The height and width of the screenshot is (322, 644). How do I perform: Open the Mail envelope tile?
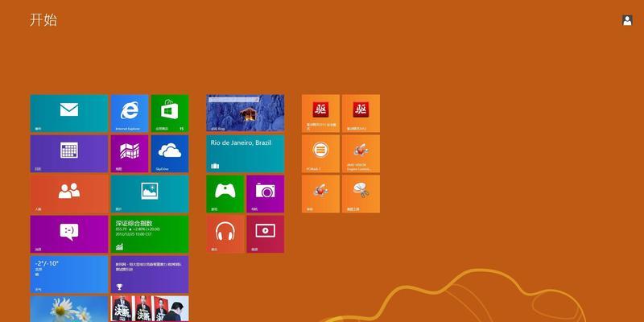69,114
